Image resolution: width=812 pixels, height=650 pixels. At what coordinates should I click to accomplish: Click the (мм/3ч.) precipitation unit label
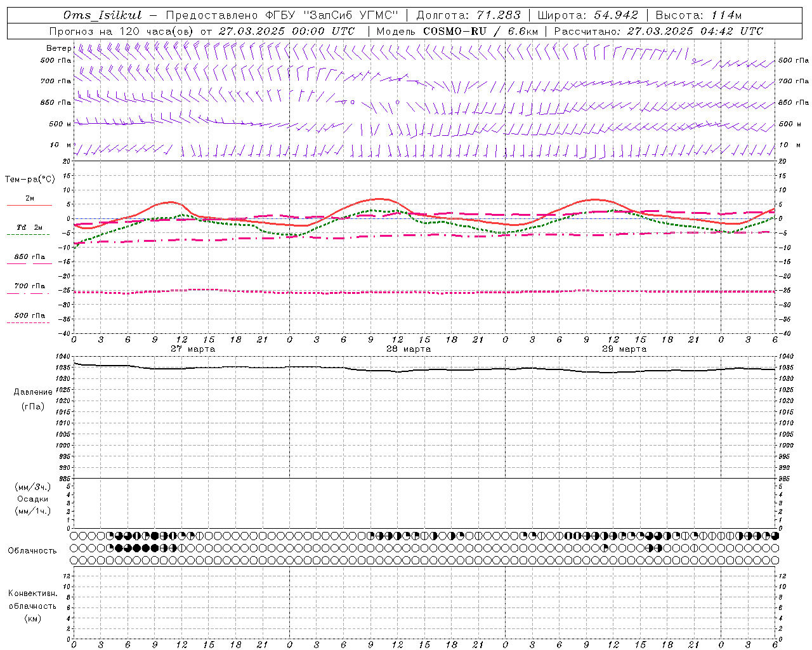pyautogui.click(x=33, y=487)
